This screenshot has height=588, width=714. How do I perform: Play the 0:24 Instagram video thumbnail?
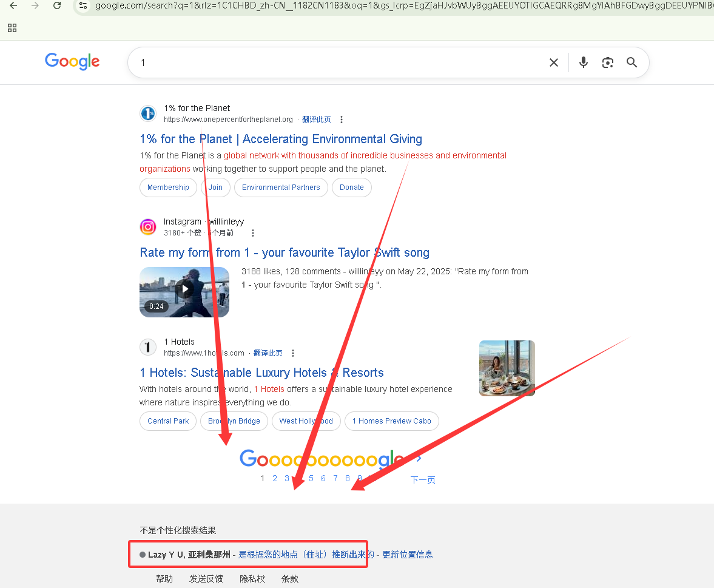click(184, 292)
